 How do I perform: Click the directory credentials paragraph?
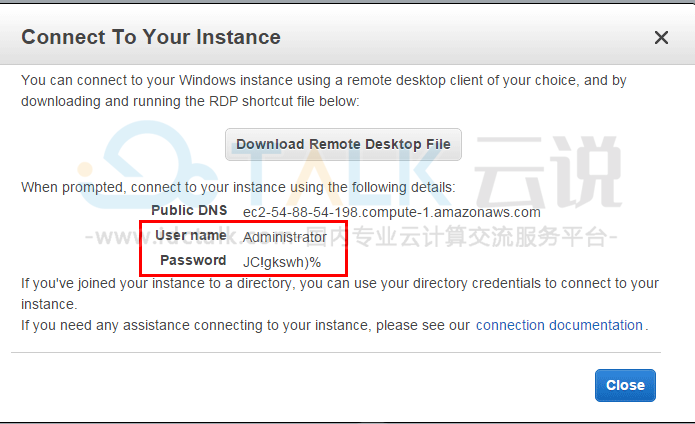point(340,293)
